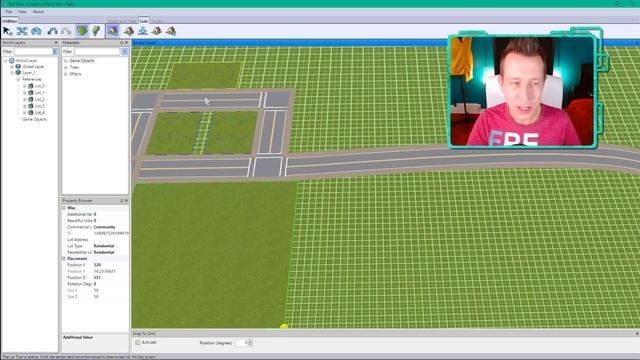Viewport: 640px width, 360px height.
Task: Click the Beautiful Vista property row
Action: coord(95,220)
